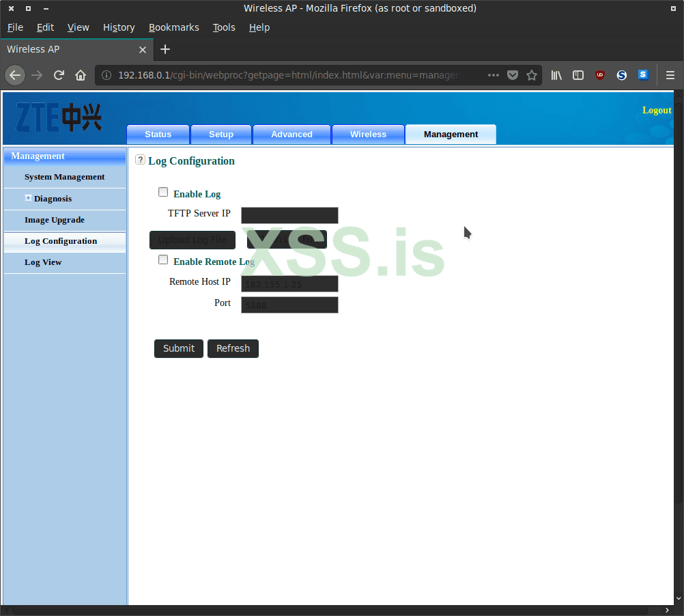
Task: Tick the Enable Remote Log checkbox
Action: click(x=163, y=260)
